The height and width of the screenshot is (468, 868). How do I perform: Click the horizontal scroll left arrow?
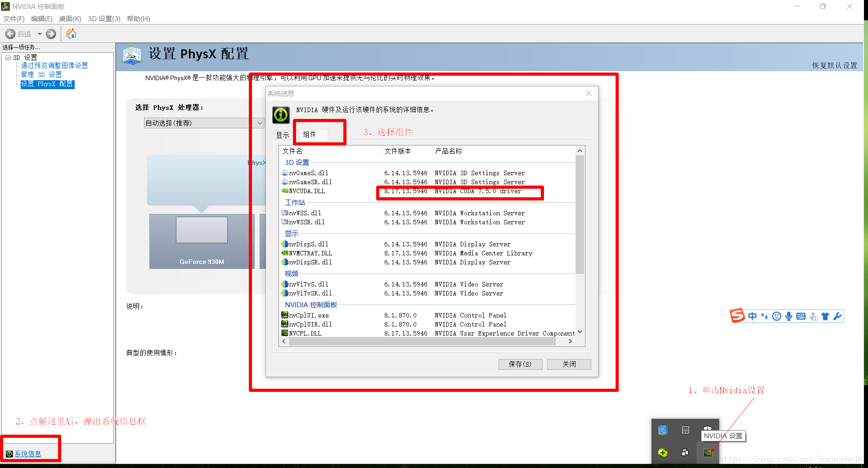click(284, 341)
